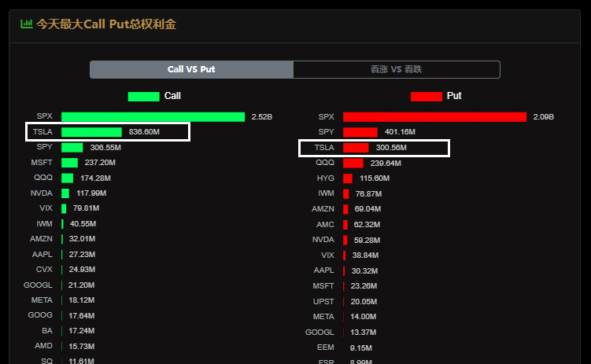Click the EEM put value 9.15M
The width and height of the screenshot is (591, 364).
360,348
